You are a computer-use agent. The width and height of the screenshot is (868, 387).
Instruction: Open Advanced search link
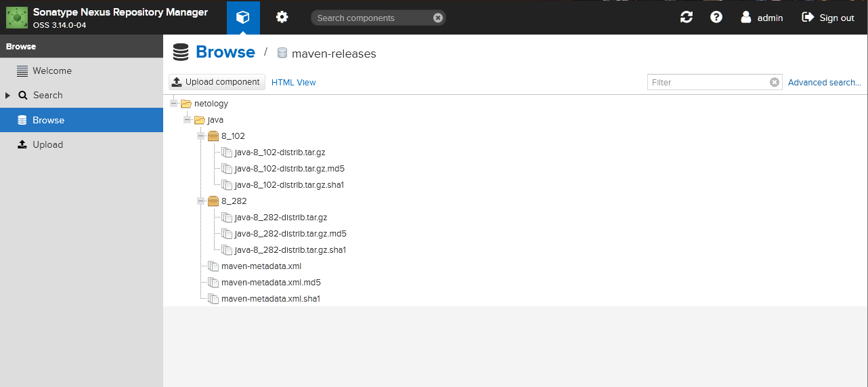coord(825,82)
